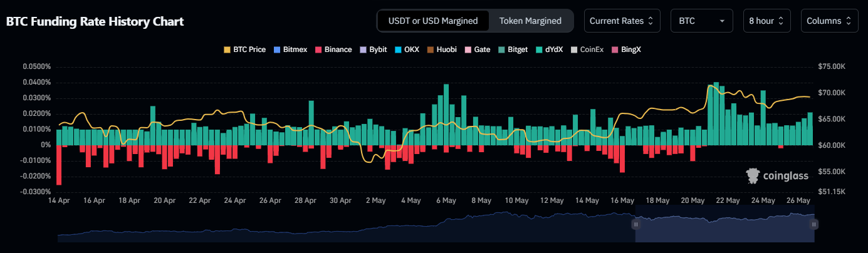Click the 2 May date label
This screenshot has height=253, width=868.
[x=375, y=201]
